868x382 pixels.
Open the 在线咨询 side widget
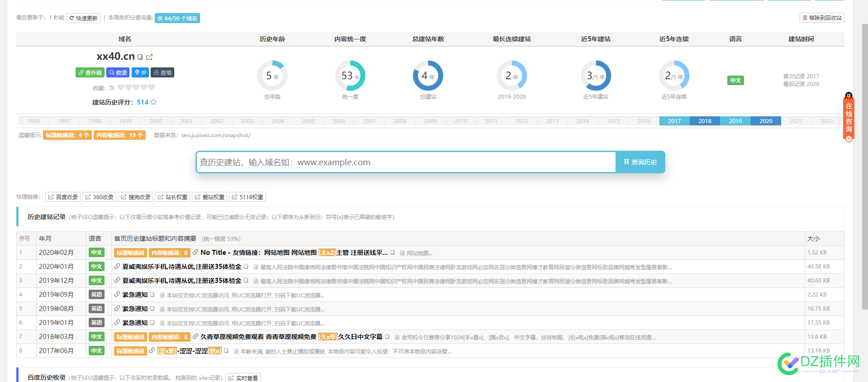pos(849,118)
